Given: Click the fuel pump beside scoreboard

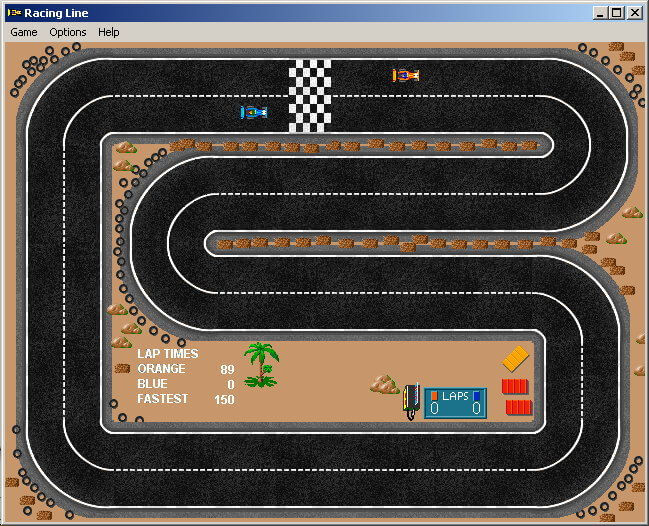Looking at the screenshot, I should coord(411,401).
